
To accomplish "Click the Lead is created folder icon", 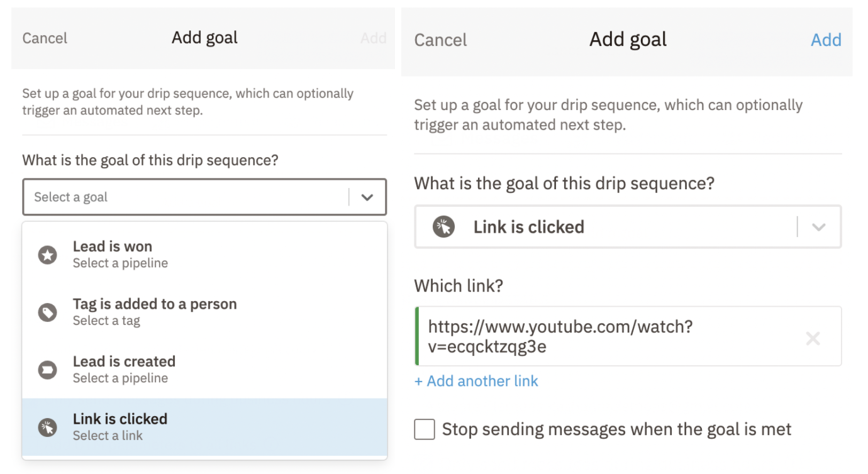I will click(x=48, y=370).
